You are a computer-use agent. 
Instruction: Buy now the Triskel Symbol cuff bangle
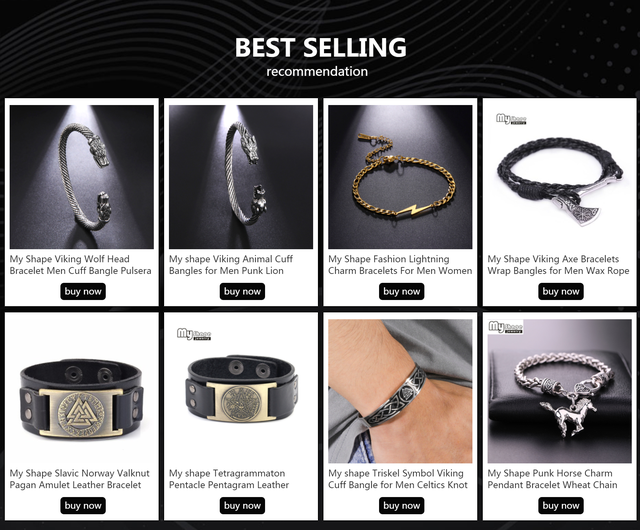pyautogui.click(x=402, y=506)
